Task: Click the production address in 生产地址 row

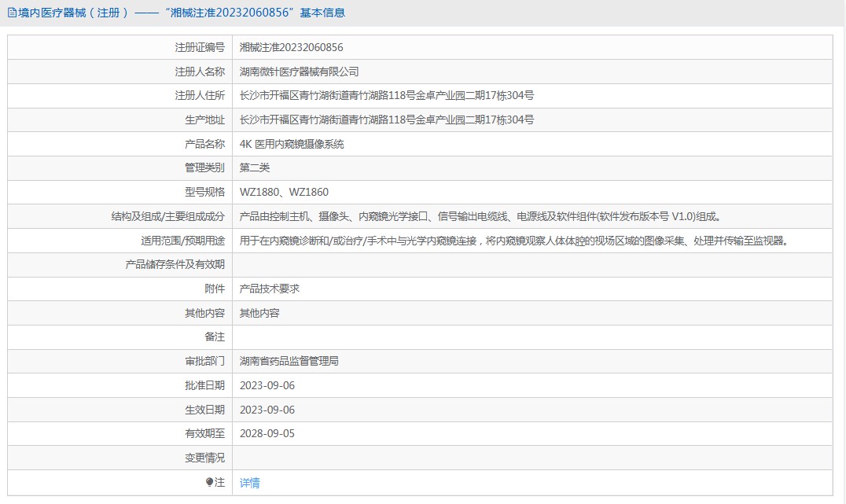Action: click(387, 120)
